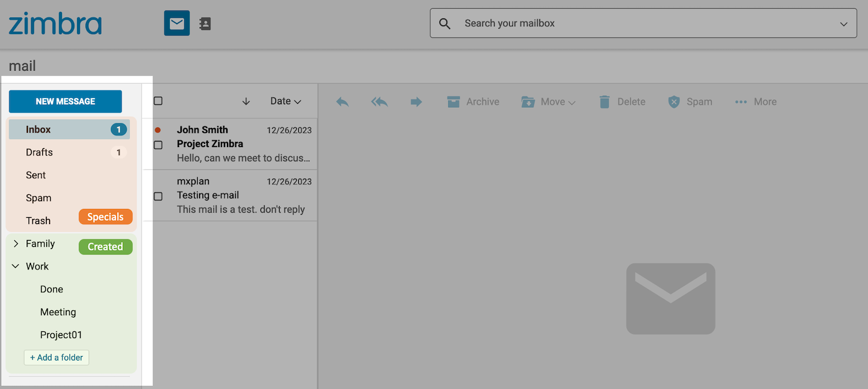
Task: Forward the current message
Action: [x=416, y=101]
